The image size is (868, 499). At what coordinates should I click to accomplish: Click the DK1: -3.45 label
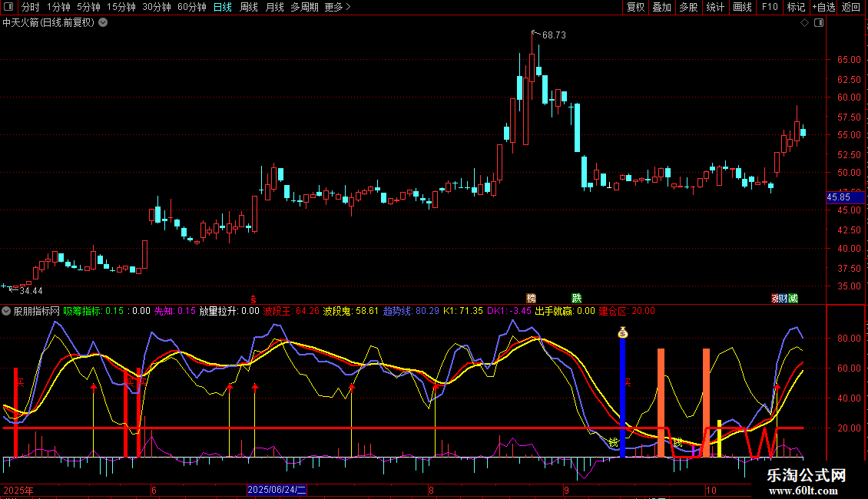[x=509, y=311]
